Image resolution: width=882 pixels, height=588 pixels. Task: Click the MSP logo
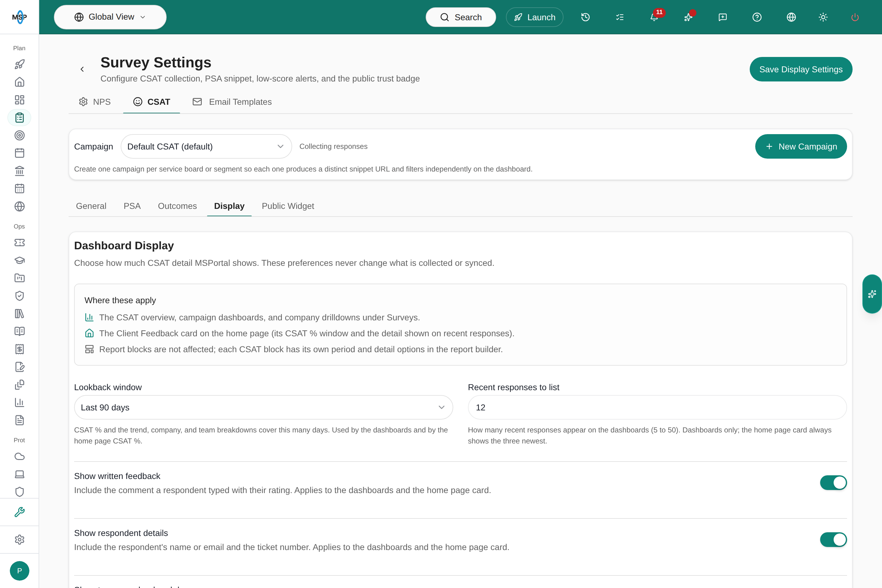coord(20,17)
